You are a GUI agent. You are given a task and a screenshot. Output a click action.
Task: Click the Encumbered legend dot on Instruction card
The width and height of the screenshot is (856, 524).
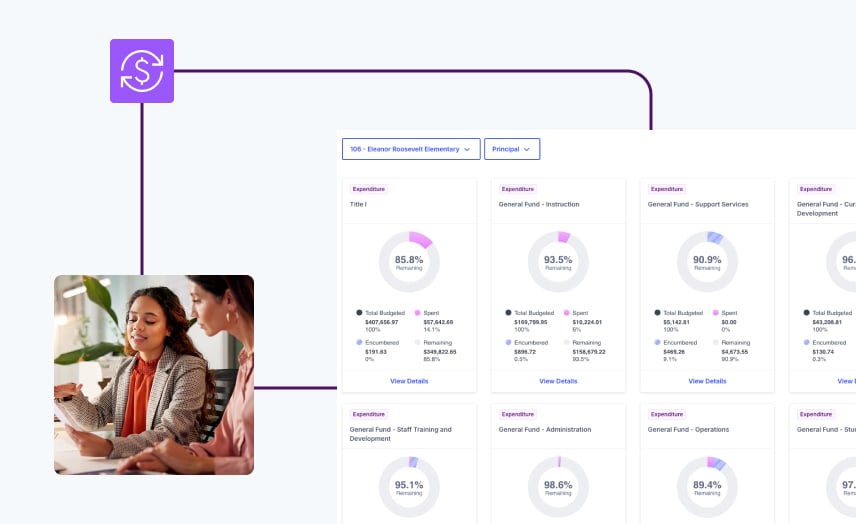pyautogui.click(x=508, y=342)
